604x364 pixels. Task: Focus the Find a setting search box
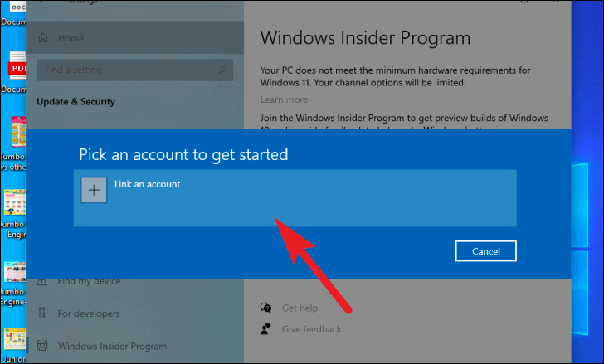coord(134,70)
